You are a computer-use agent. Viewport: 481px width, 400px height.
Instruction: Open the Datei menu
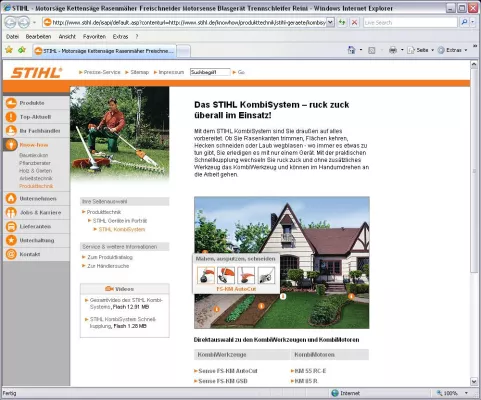click(12, 37)
